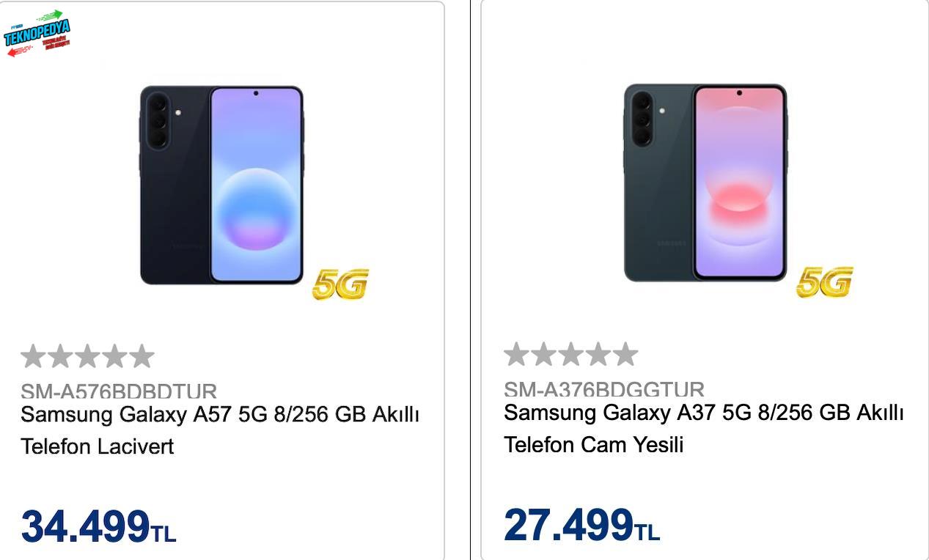
Task: Click the 5G badge on Galaxy A57
Action: 339,284
